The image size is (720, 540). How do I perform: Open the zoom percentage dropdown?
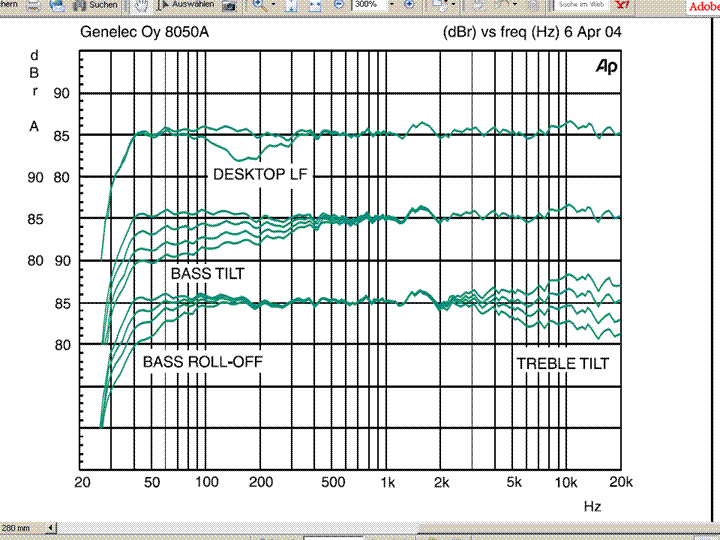click(391, 5)
